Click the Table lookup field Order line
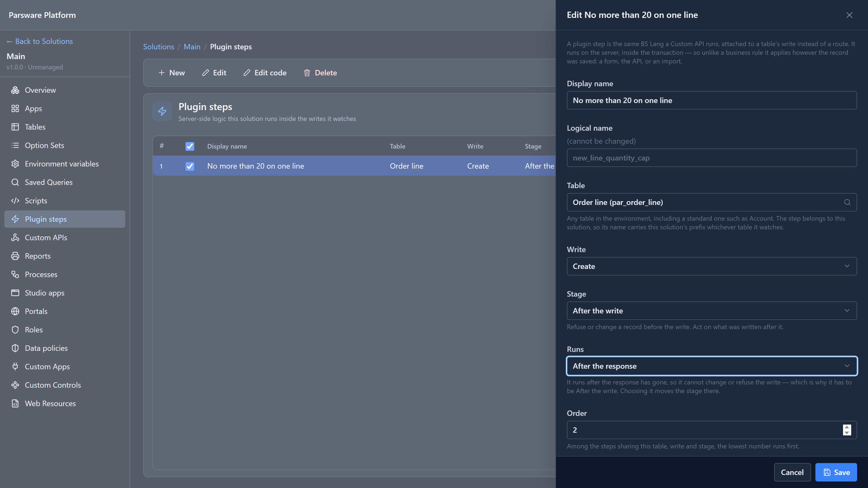 [712, 203]
